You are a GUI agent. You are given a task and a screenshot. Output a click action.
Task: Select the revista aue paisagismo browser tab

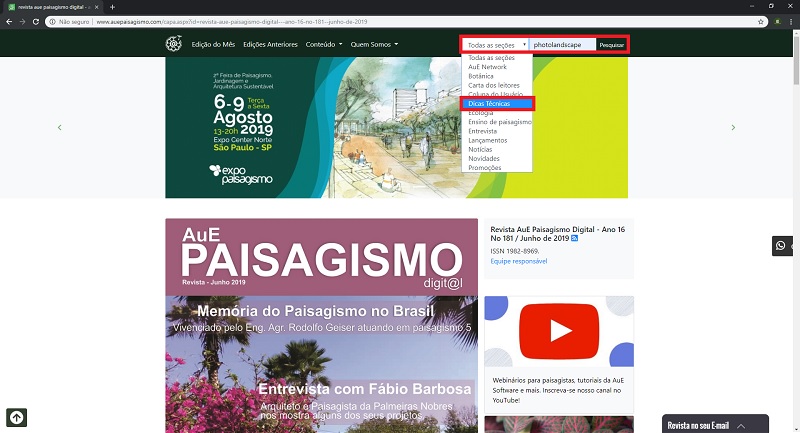coord(52,7)
